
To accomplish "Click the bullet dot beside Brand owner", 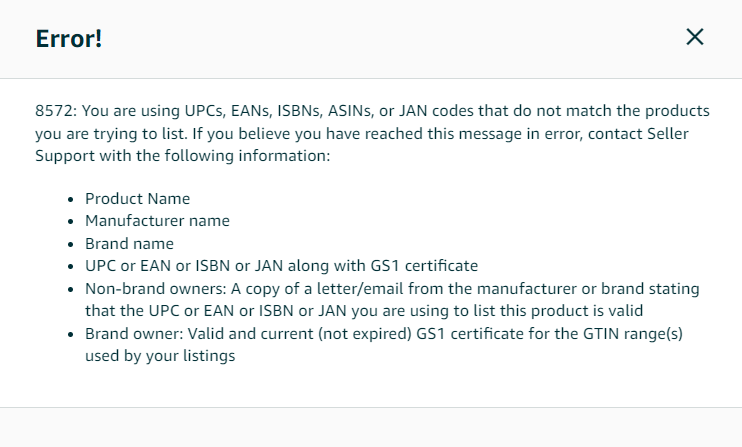I will (x=71, y=335).
